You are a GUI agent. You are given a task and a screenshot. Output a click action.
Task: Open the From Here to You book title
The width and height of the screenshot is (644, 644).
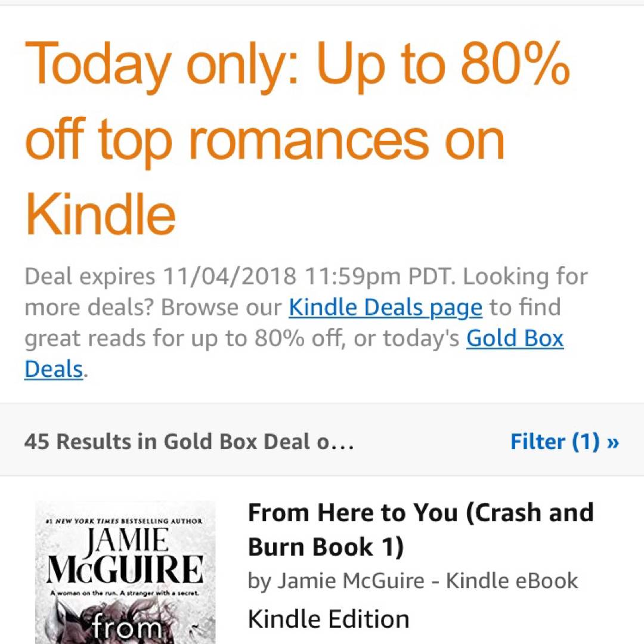pos(420,530)
